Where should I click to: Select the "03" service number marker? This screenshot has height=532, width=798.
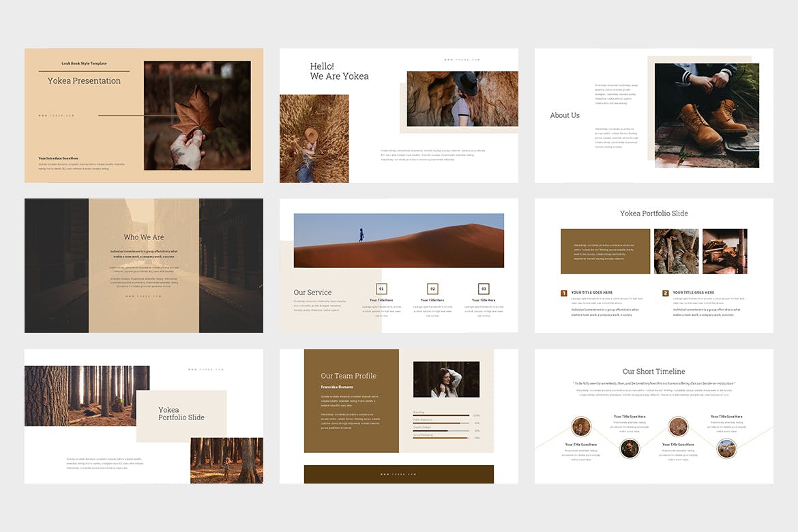(x=483, y=289)
